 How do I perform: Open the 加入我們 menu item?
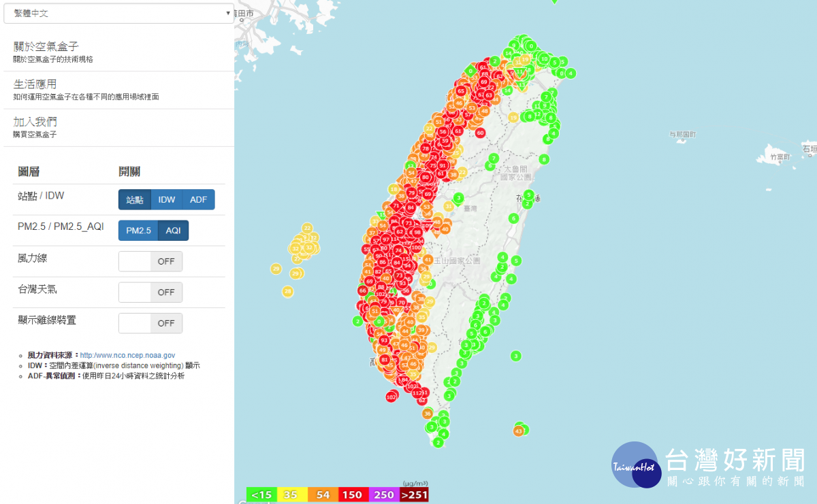35,122
